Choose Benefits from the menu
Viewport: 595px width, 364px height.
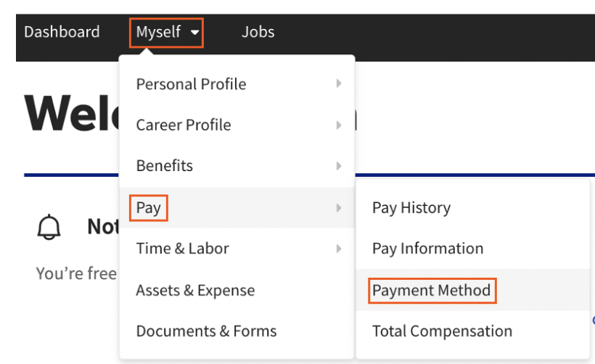164,165
